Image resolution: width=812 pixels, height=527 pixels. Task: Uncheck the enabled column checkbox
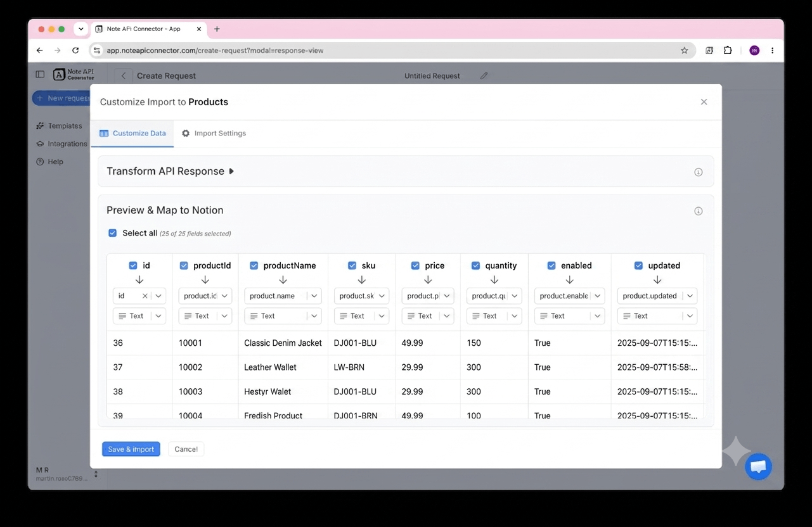coord(551,265)
